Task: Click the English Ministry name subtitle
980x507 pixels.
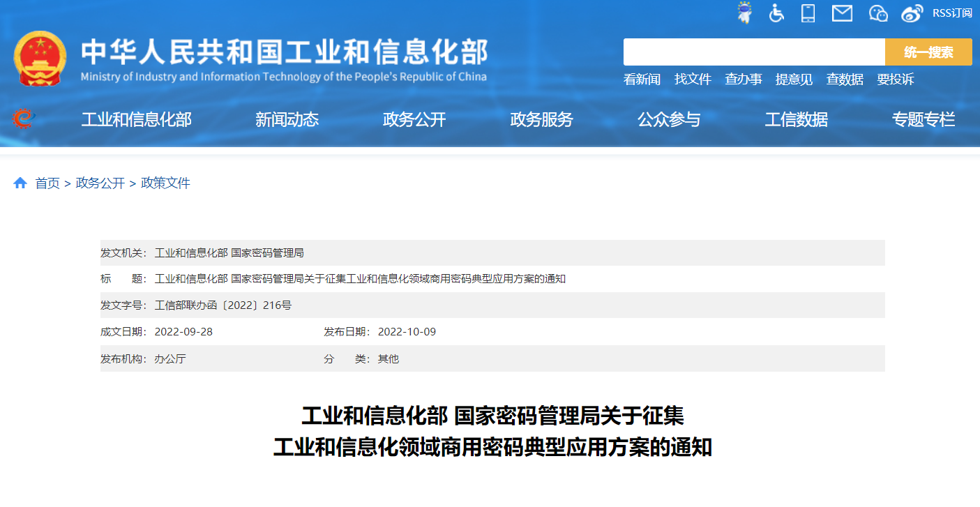Action: pyautogui.click(x=284, y=77)
